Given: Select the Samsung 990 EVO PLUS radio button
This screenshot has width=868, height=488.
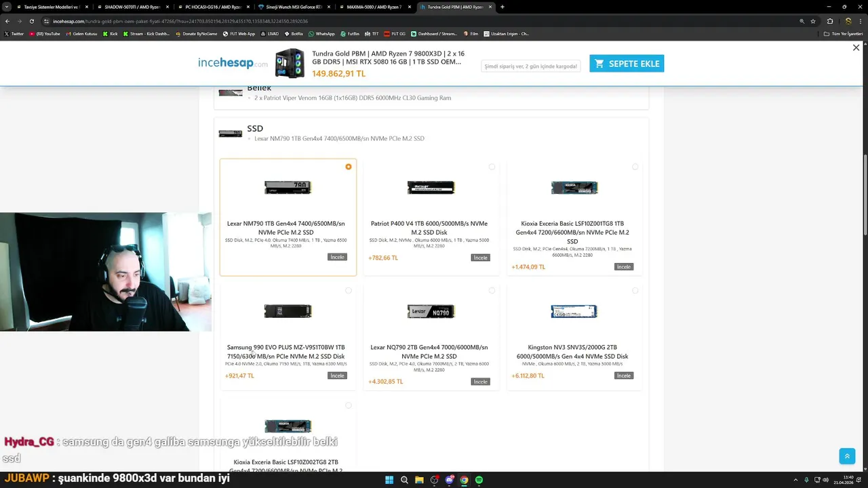Looking at the screenshot, I should [349, 291].
